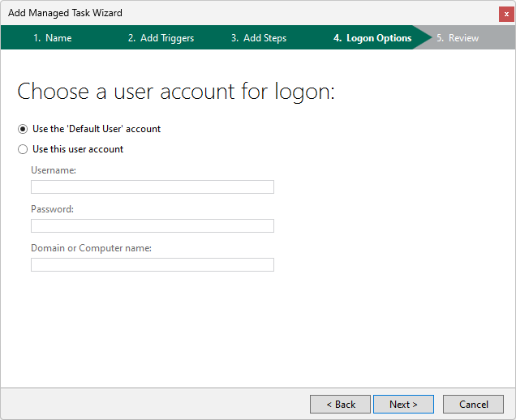Switch to the '5. Review' step

coord(458,38)
